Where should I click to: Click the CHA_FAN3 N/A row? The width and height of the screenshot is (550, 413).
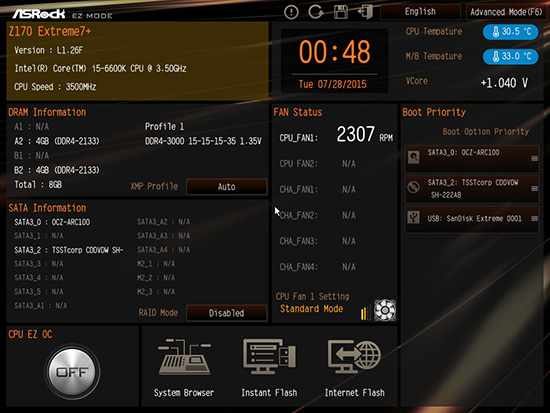click(317, 241)
